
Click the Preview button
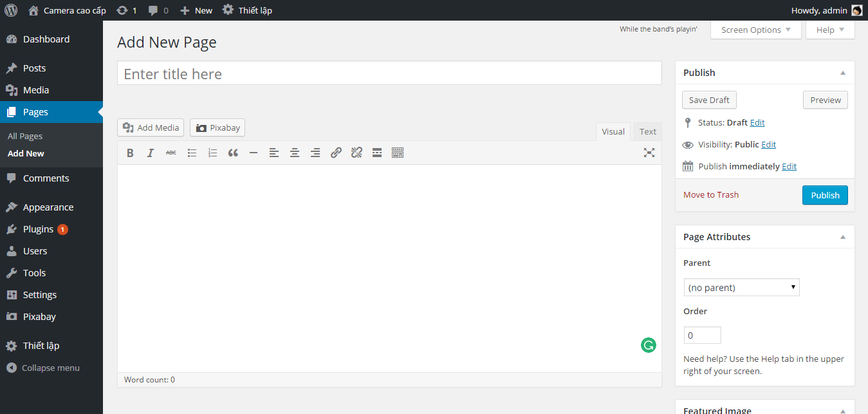tap(826, 100)
